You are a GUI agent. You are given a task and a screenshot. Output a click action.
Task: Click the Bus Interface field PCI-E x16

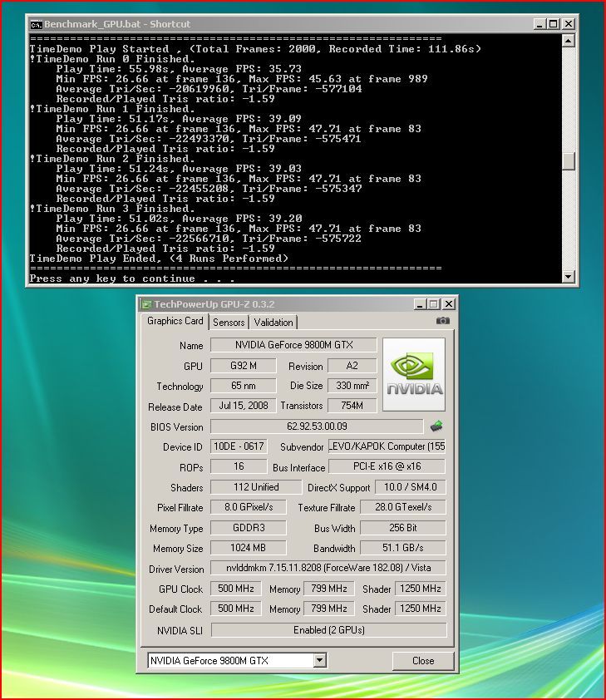387,466
